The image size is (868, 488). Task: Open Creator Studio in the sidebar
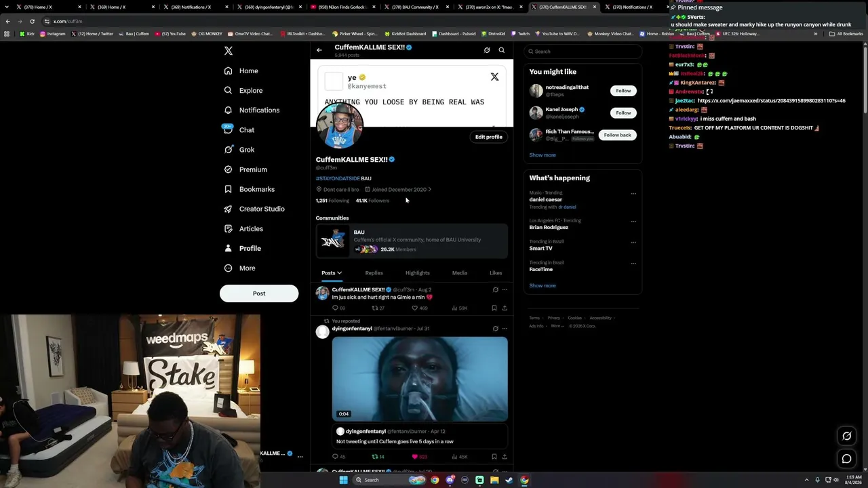[254, 209]
